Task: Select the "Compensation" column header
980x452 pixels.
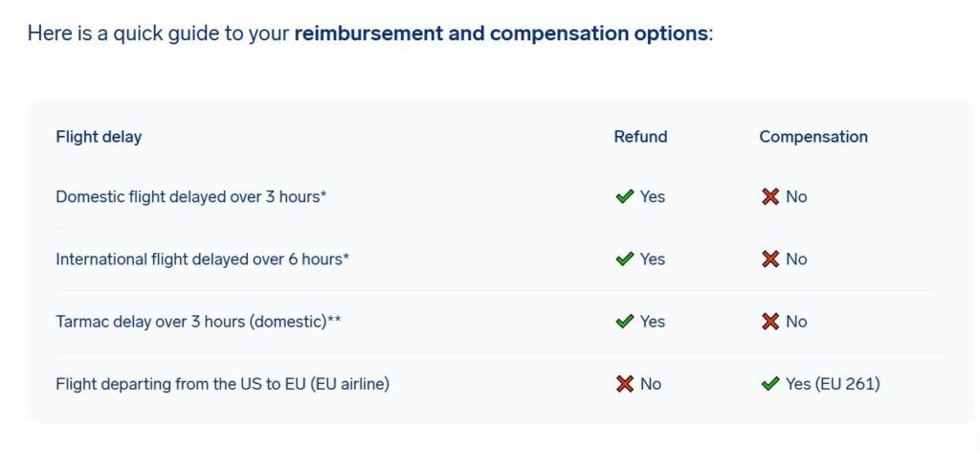Action: [813, 136]
